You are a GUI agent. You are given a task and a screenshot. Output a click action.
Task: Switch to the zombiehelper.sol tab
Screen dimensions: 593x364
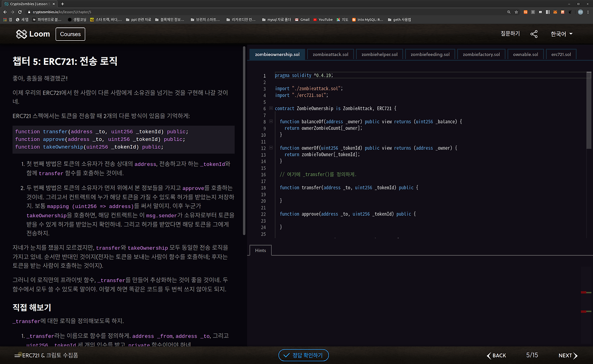tap(379, 54)
